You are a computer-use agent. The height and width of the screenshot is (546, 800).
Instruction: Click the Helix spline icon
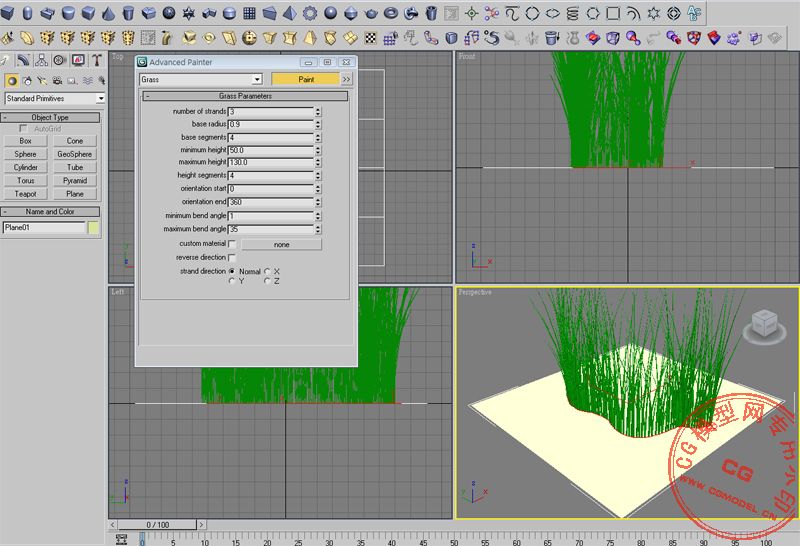pyautogui.click(x=572, y=13)
